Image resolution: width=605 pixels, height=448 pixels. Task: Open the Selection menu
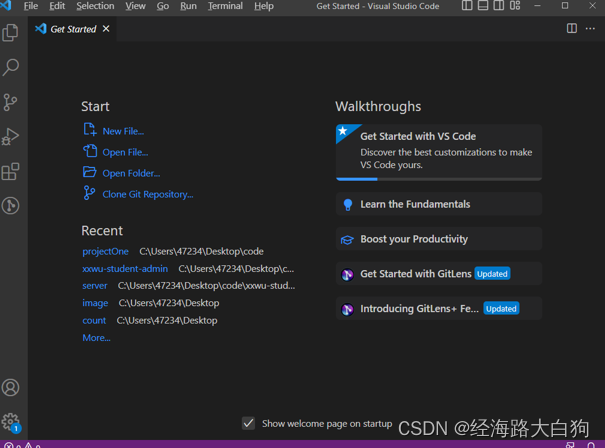pyautogui.click(x=95, y=6)
